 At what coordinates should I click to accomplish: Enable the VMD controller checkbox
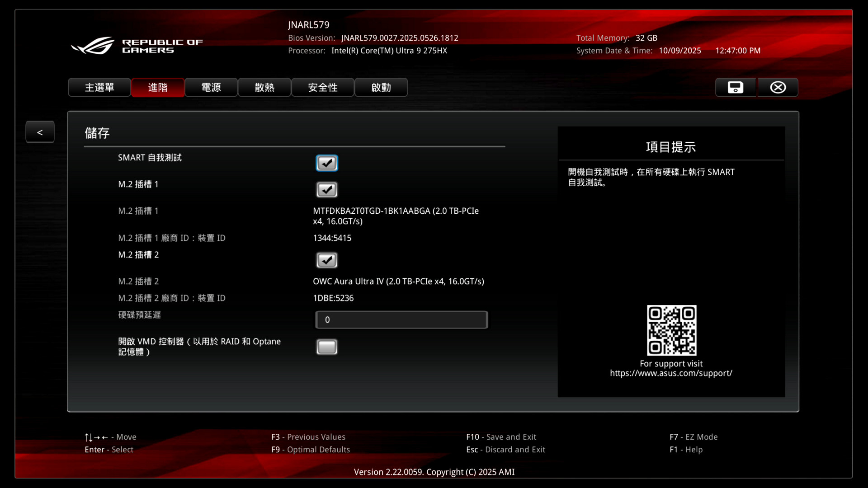point(326,347)
